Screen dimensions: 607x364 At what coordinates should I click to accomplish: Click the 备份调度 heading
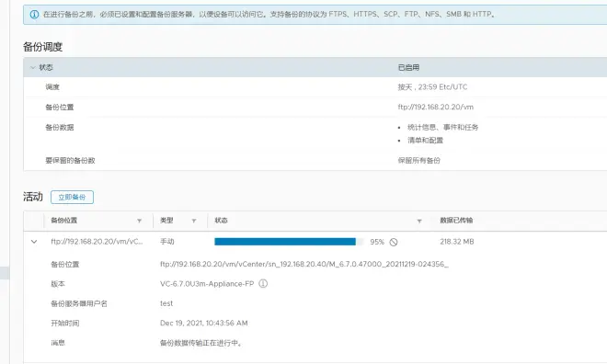tap(42, 47)
